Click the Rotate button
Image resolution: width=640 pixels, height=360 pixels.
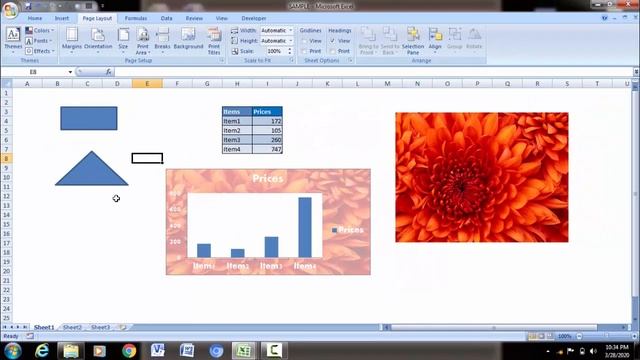(474, 40)
